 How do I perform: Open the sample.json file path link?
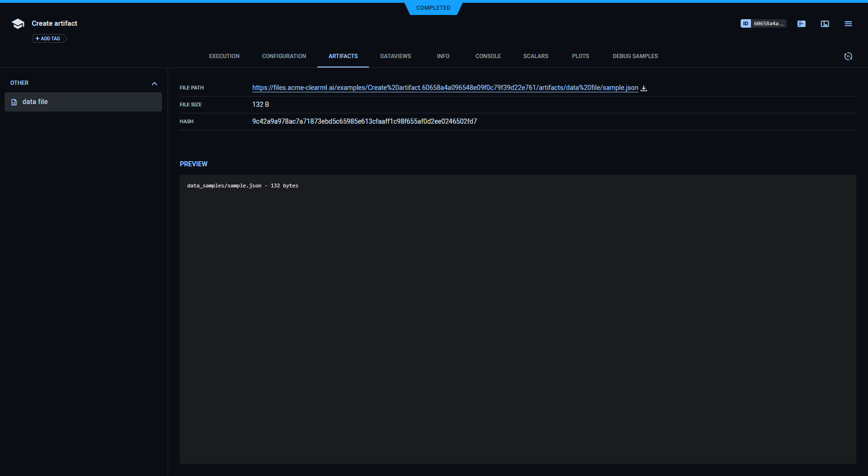click(445, 88)
